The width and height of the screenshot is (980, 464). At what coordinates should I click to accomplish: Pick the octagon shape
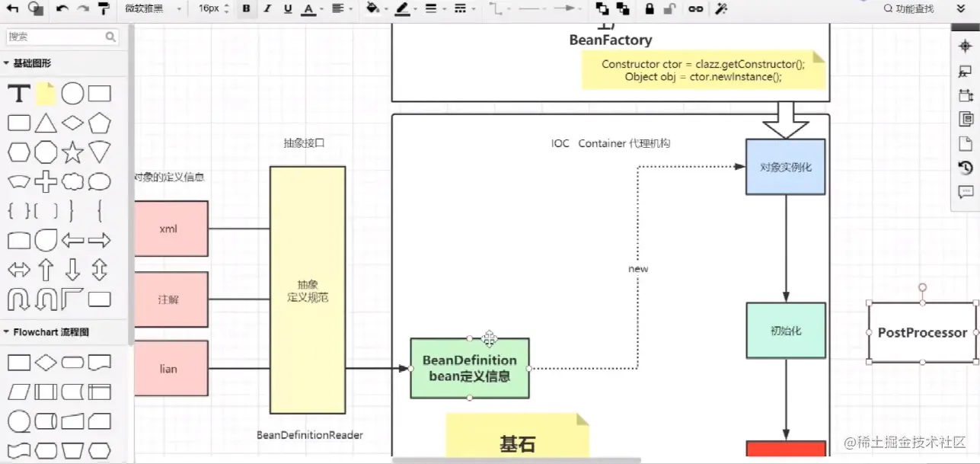tap(46, 152)
